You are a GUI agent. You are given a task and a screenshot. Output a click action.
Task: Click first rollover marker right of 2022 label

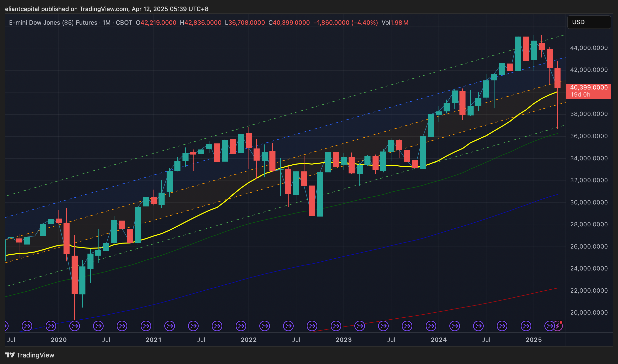coord(265,326)
